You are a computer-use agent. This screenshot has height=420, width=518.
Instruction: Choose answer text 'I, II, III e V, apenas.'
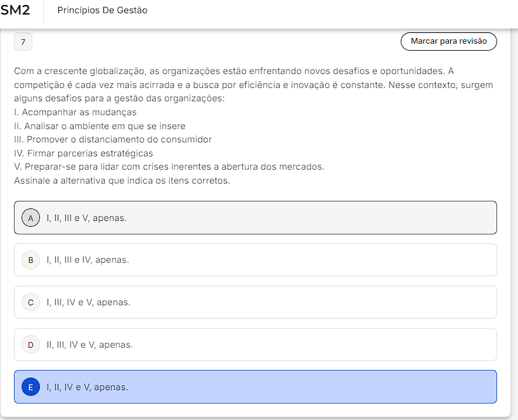click(x=87, y=219)
